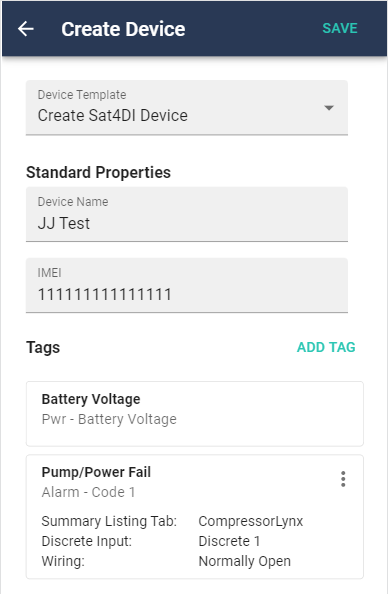Click the Pwr - Battery Voltage subtitle
The height and width of the screenshot is (594, 388).
109,419
